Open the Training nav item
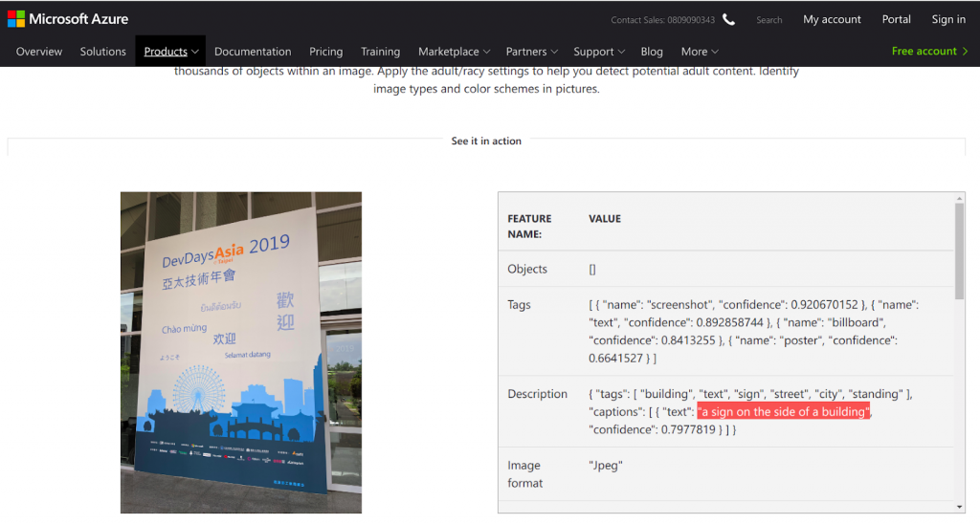 pos(380,52)
